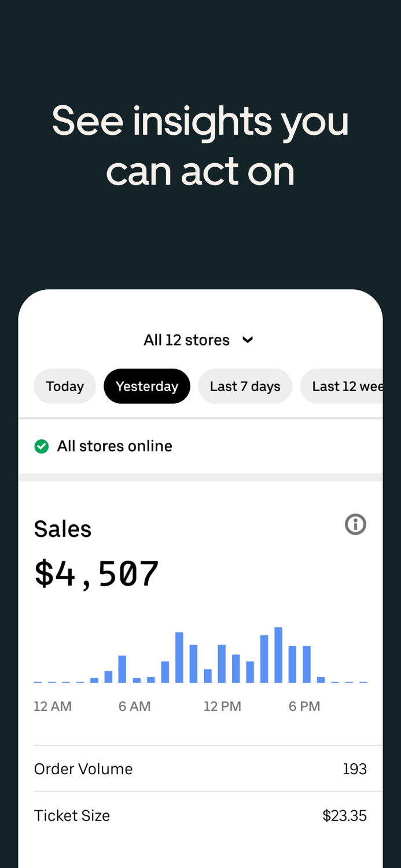Open the All 12 stores selector

point(200,340)
